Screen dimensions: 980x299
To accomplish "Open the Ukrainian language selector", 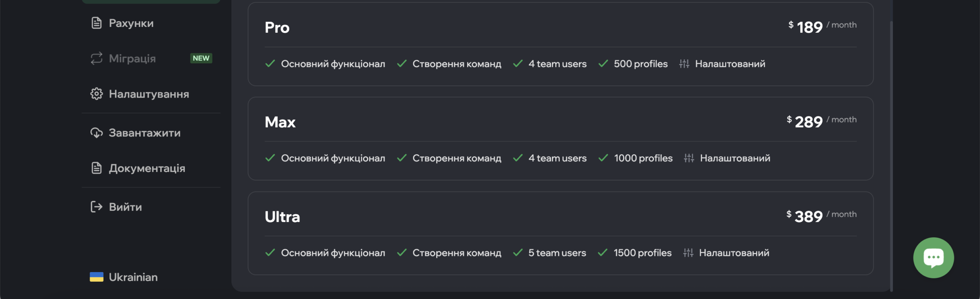I will pos(124,277).
